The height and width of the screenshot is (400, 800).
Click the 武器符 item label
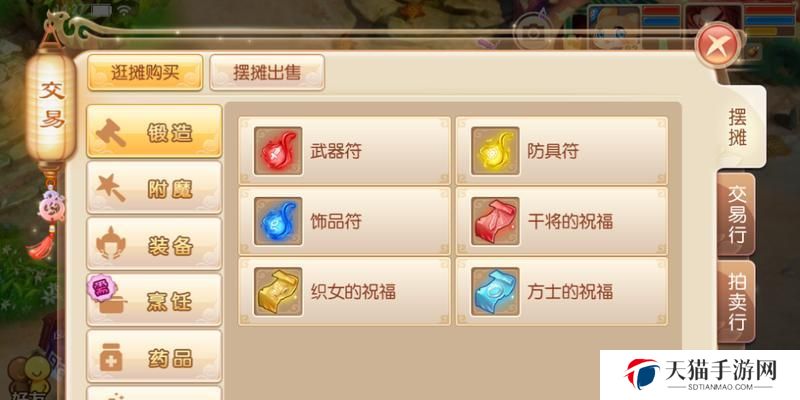336,152
